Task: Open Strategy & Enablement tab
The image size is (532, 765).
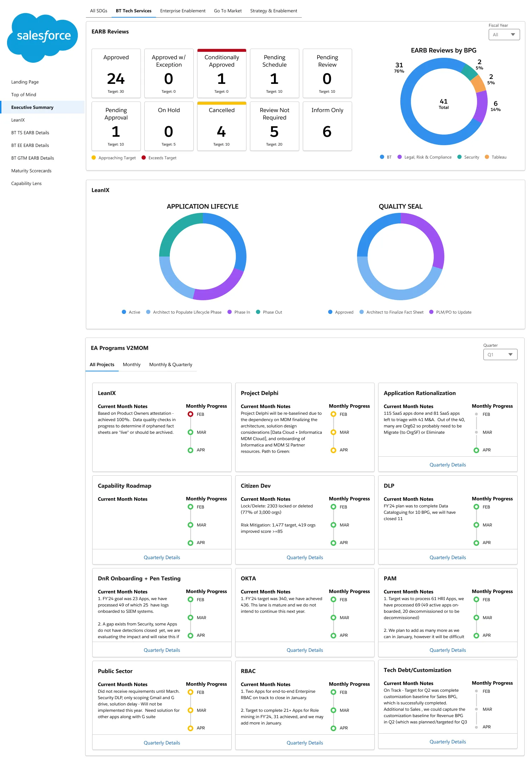Action: (x=274, y=11)
